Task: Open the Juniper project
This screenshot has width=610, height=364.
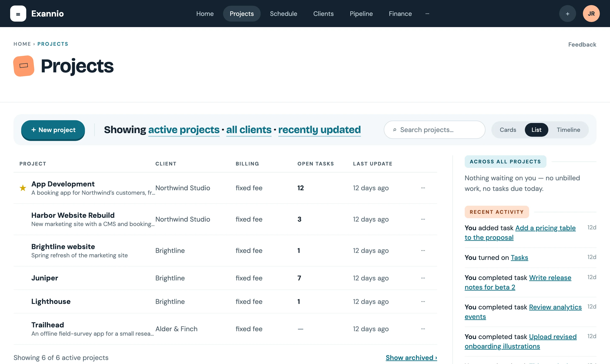Action: click(x=45, y=278)
